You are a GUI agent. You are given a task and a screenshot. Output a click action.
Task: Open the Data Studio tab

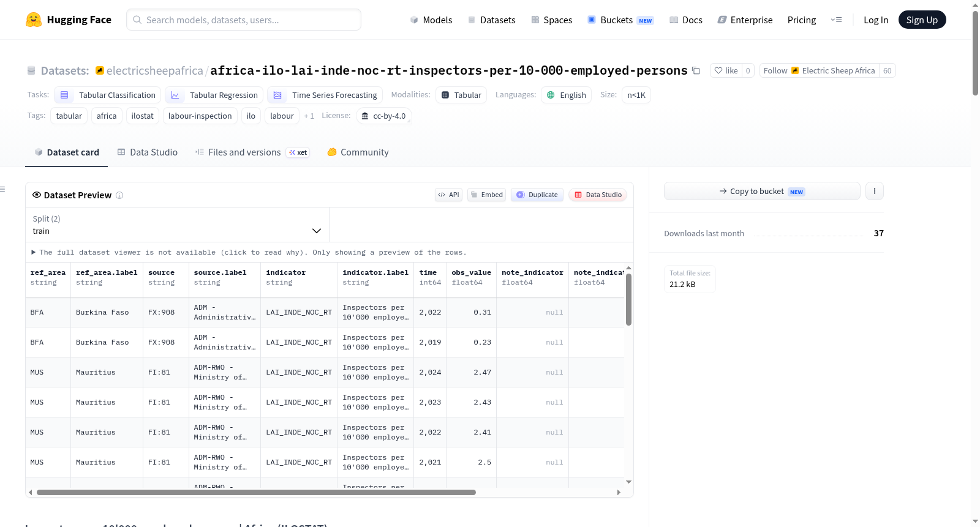[147, 152]
